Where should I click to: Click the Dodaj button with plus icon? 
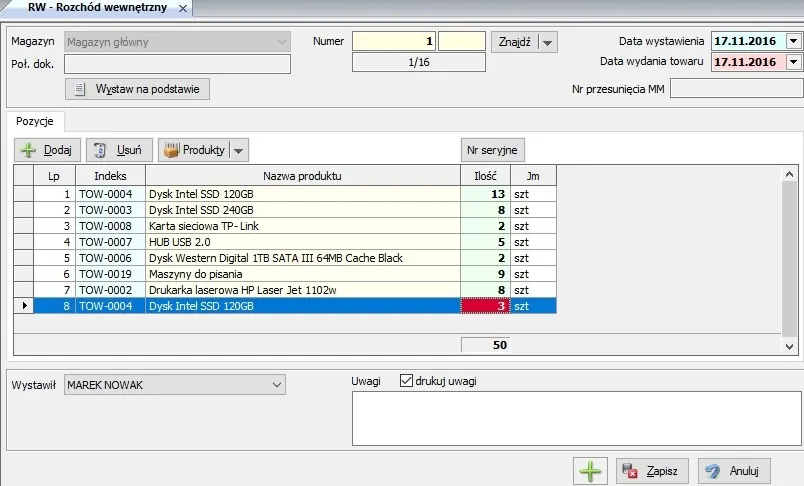(x=47, y=150)
